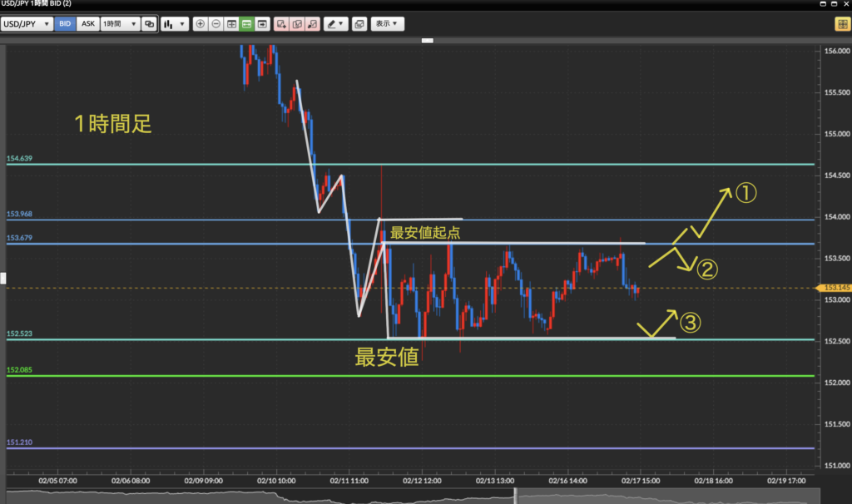Open the 表示 display menu
Image resolution: width=852 pixels, height=504 pixels.
click(x=387, y=24)
